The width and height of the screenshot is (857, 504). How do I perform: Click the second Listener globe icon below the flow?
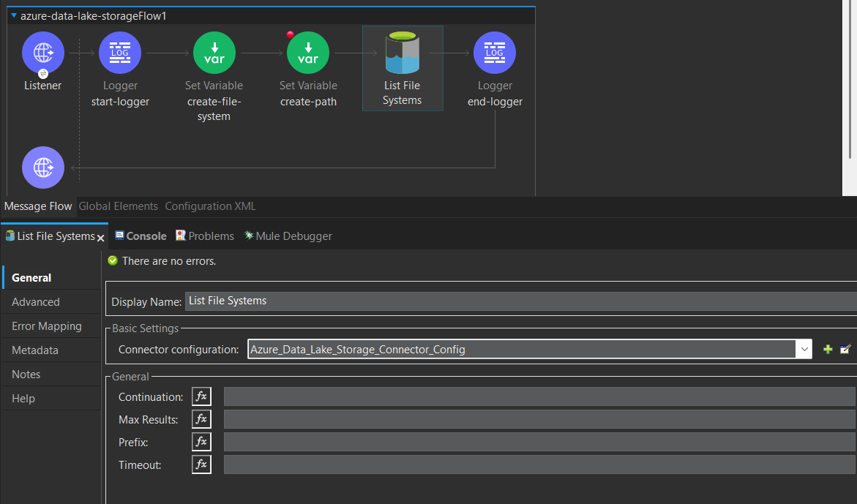(42, 167)
